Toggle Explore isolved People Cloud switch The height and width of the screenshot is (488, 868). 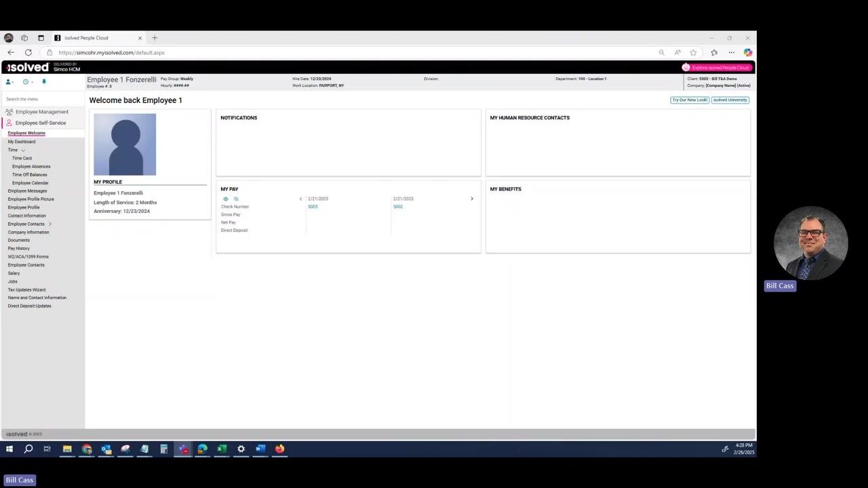click(716, 68)
